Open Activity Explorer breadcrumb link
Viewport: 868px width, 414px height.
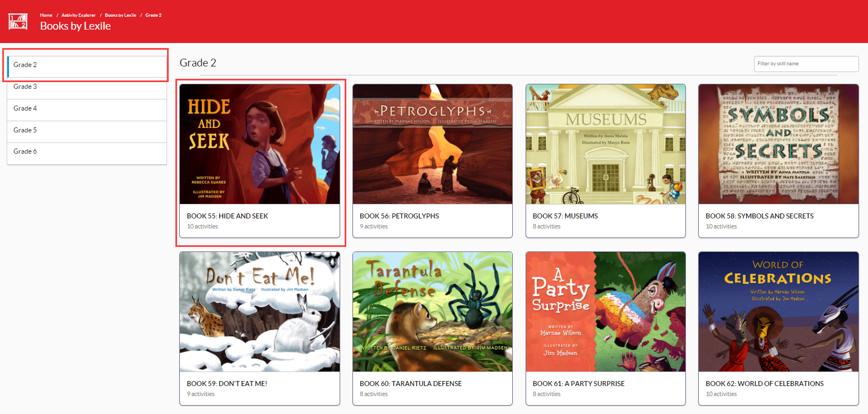click(78, 15)
